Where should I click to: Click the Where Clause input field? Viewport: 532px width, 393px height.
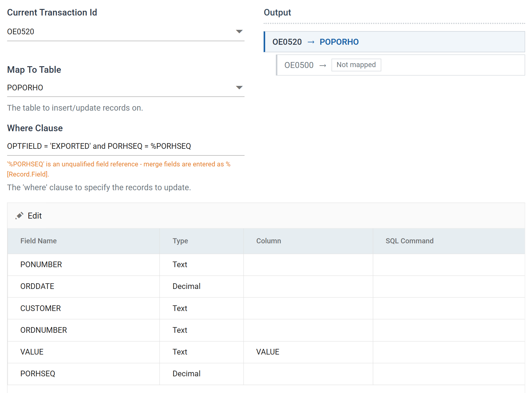126,146
